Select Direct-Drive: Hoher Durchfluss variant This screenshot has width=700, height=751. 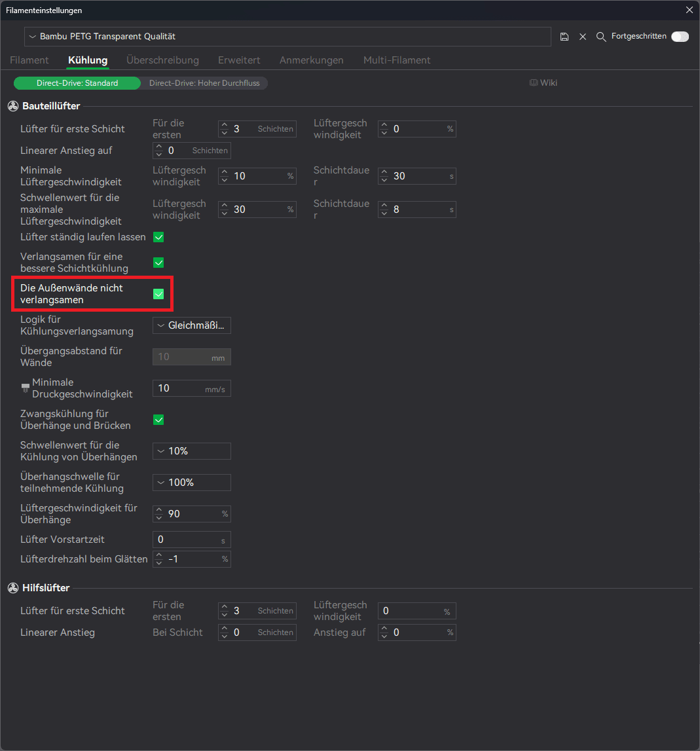pyautogui.click(x=204, y=83)
